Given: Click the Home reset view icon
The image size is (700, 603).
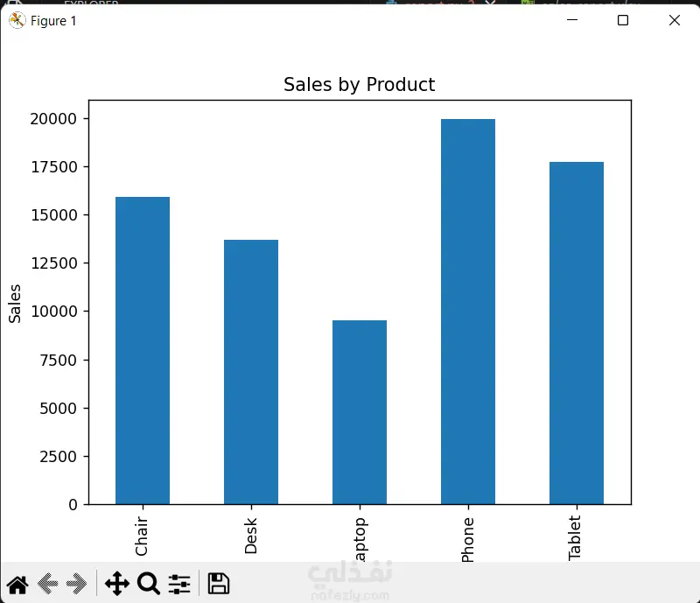Looking at the screenshot, I should (17, 584).
